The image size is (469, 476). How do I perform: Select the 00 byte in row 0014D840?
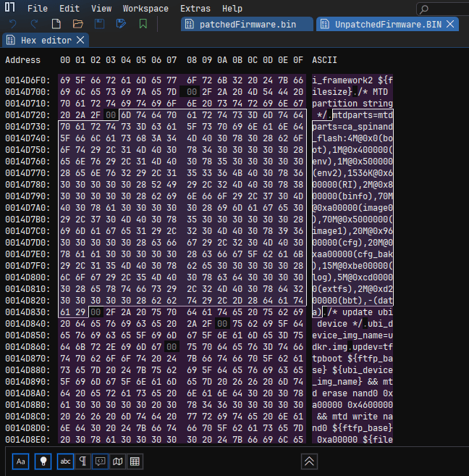point(222,324)
